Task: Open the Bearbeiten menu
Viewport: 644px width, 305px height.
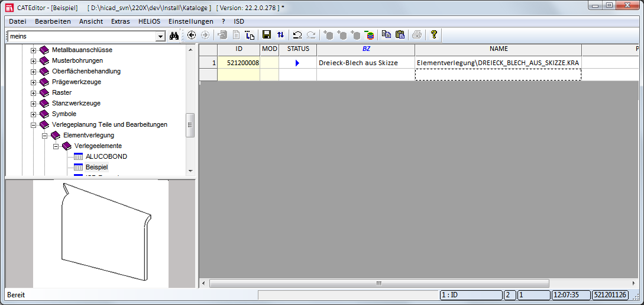Action: coord(53,21)
